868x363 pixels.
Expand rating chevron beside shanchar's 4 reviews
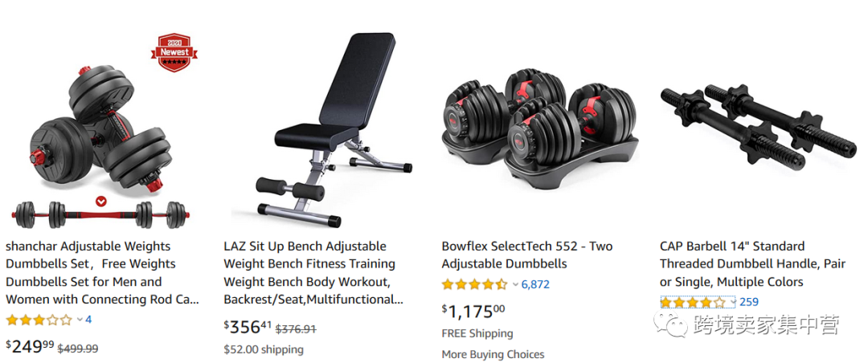(x=79, y=320)
